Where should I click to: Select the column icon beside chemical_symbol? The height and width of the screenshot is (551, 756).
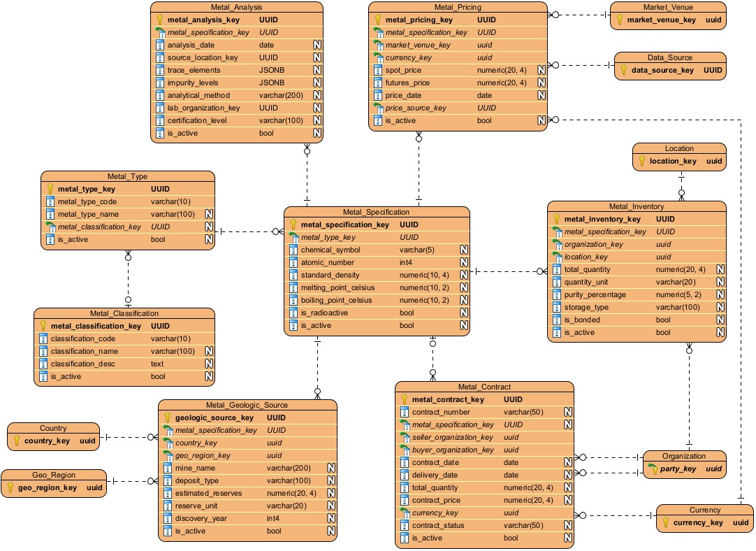pos(293,250)
